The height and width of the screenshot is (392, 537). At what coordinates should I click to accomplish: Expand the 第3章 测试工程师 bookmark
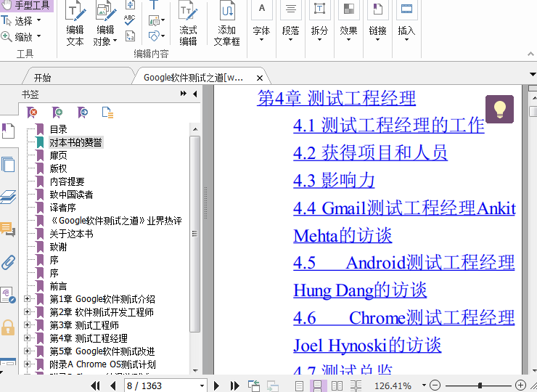(27, 324)
